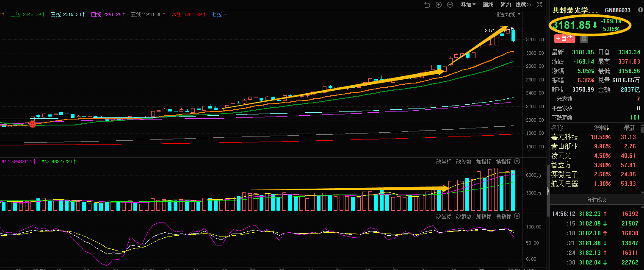Toggle 画线 drawing mode
644x270 pixels.
pyautogui.click(x=488, y=5)
